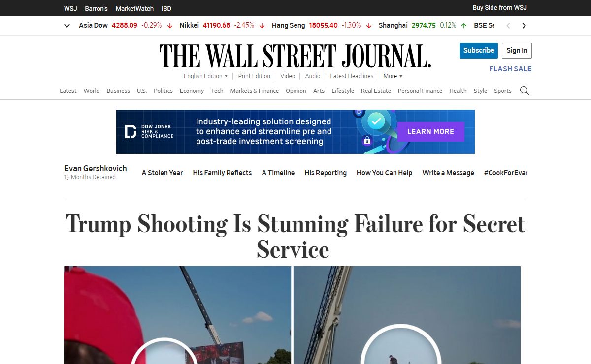Expand the markets ticker chevron
The height and width of the screenshot is (364, 591).
tap(67, 26)
